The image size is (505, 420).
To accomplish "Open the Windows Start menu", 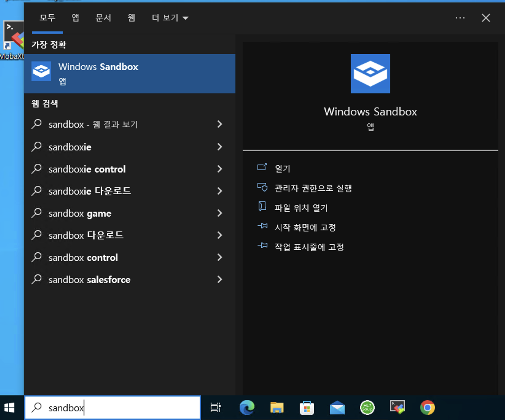I will pos(9,408).
